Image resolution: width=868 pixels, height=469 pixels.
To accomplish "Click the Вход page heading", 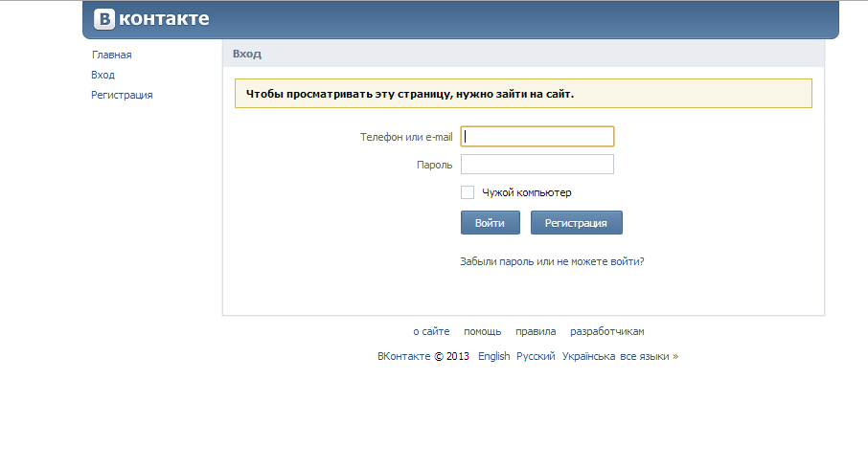I will tap(247, 54).
